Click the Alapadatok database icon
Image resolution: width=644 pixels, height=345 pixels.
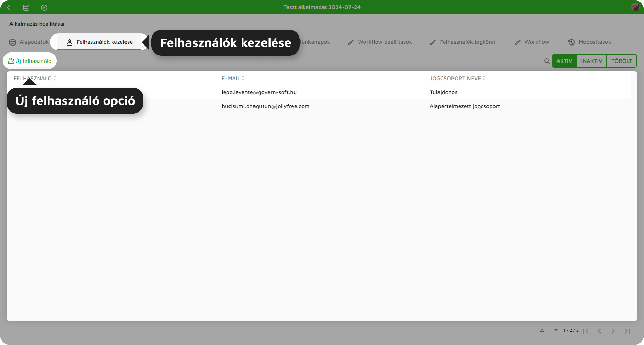click(x=13, y=42)
